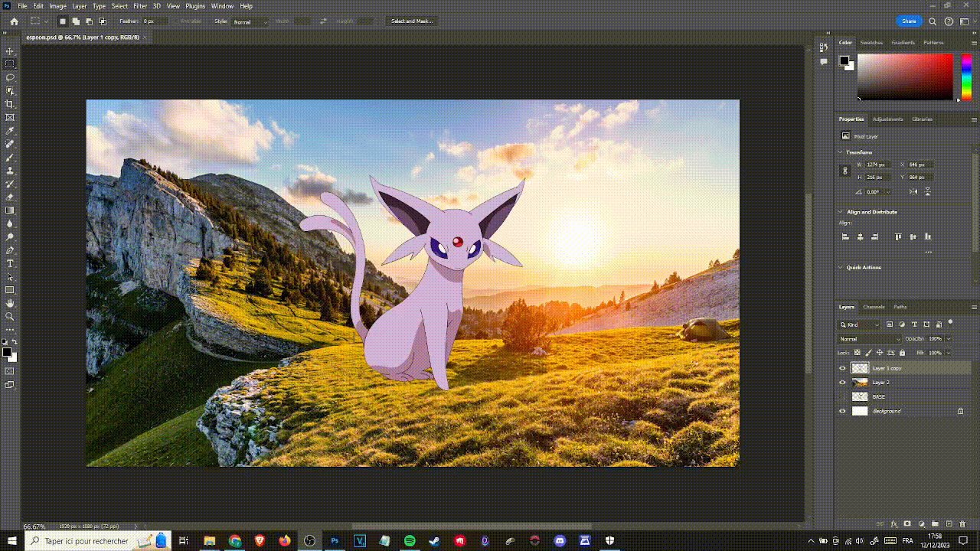Viewport: 980px width, 551px height.
Task: Toggle lock all padlock icon
Action: pyautogui.click(x=902, y=353)
